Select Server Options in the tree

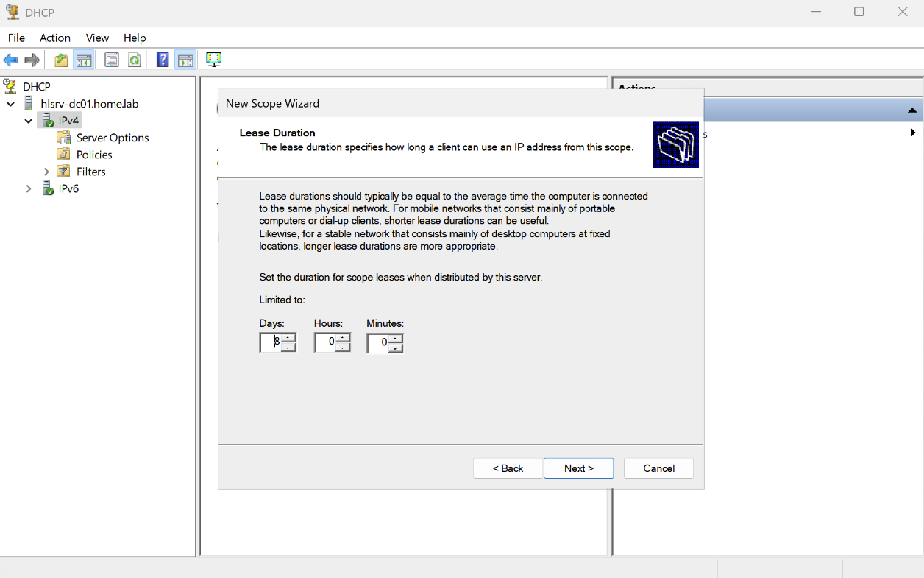pos(112,138)
